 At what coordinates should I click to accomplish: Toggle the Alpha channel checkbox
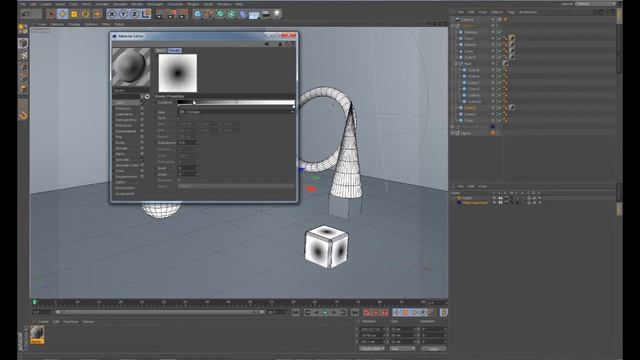click(142, 154)
